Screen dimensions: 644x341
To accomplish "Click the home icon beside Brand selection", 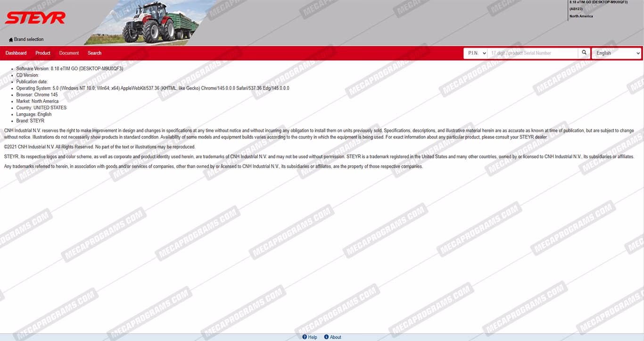I will point(11,40).
